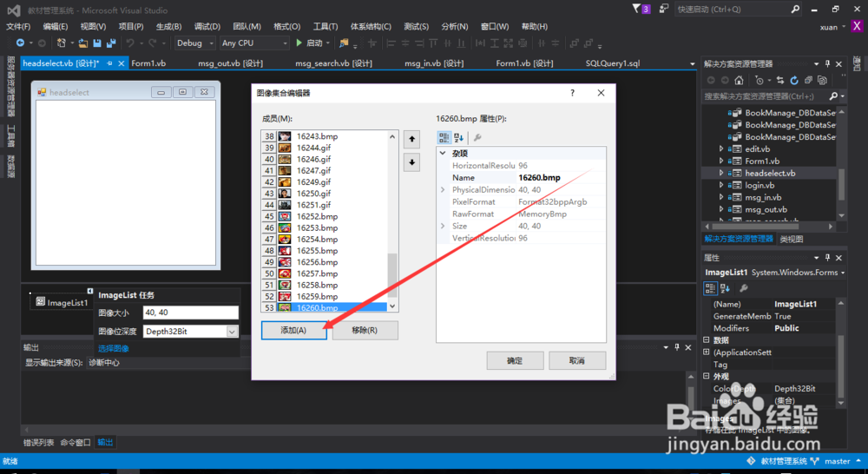The height and width of the screenshot is (474, 868).
Task: Click the 添加(A) button
Action: pos(293,330)
